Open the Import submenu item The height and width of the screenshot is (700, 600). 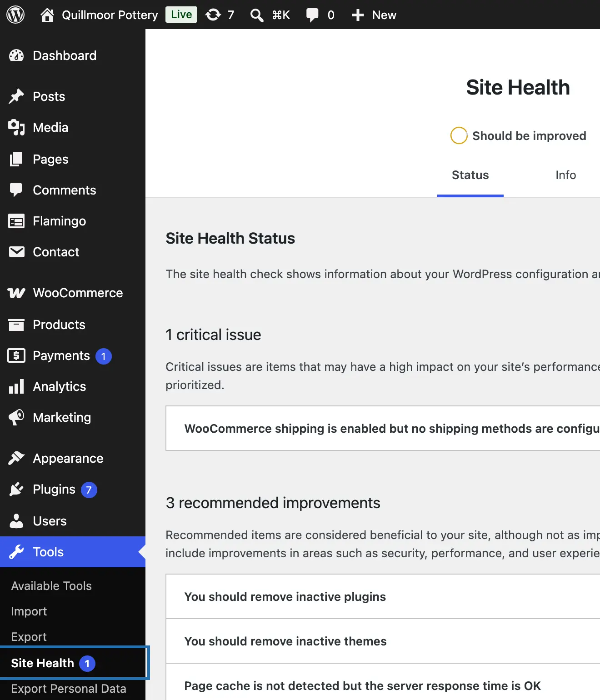[x=29, y=611]
